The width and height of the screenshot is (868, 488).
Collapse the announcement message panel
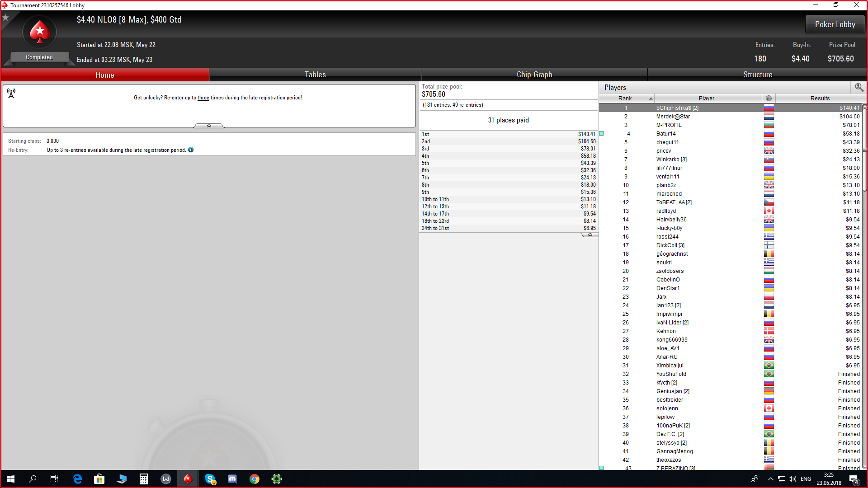[x=209, y=126]
